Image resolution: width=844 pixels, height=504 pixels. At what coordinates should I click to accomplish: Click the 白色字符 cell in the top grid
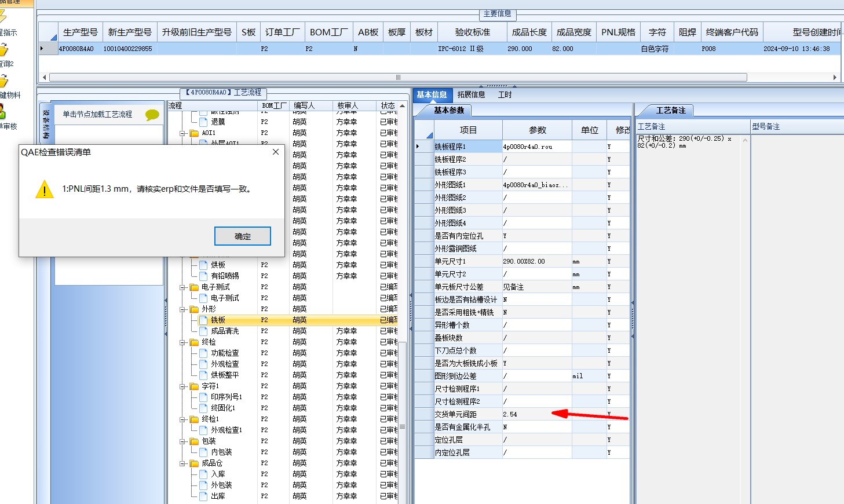tap(657, 49)
